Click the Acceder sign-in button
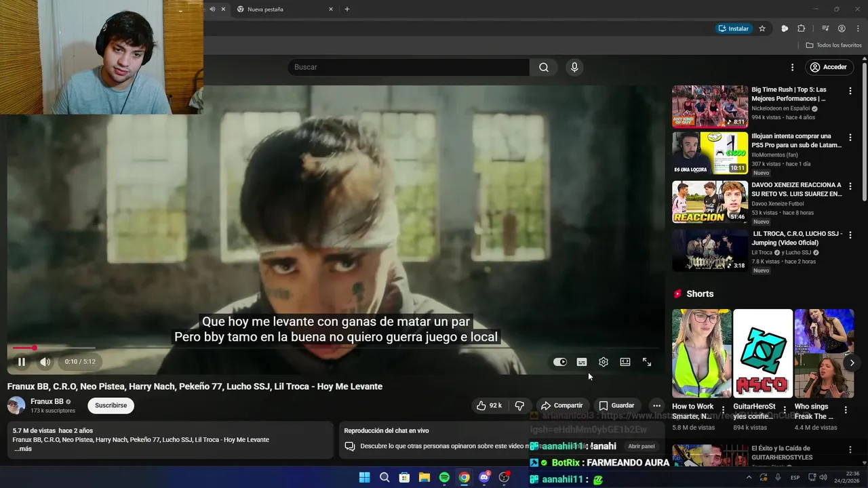This screenshot has width=868, height=488. tap(828, 67)
